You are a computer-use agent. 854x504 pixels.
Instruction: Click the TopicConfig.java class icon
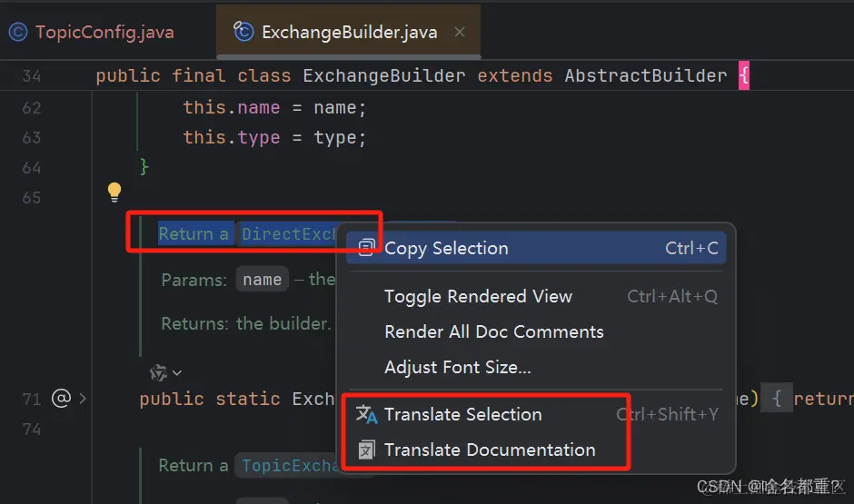[x=18, y=32]
